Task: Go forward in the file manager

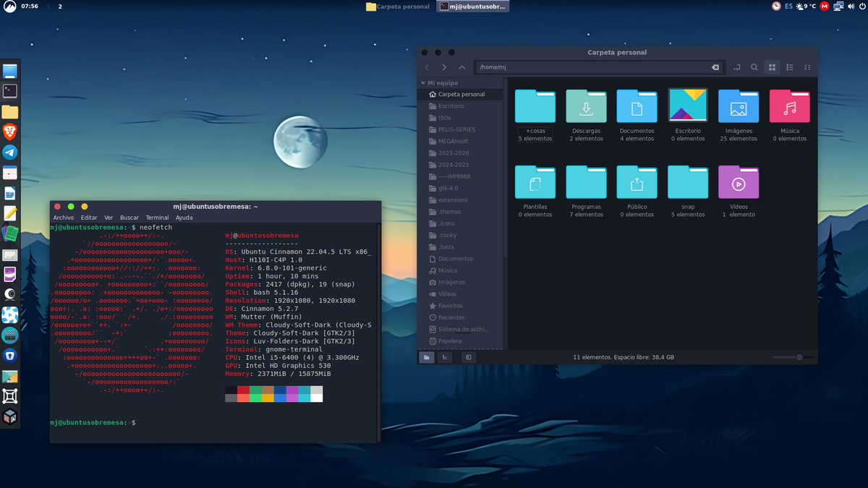Action: point(444,67)
